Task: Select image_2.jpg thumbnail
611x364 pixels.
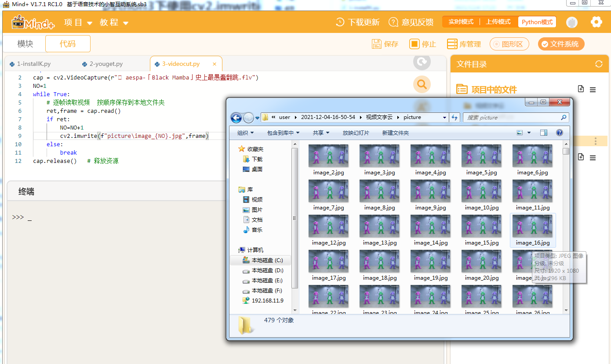Action: point(329,160)
